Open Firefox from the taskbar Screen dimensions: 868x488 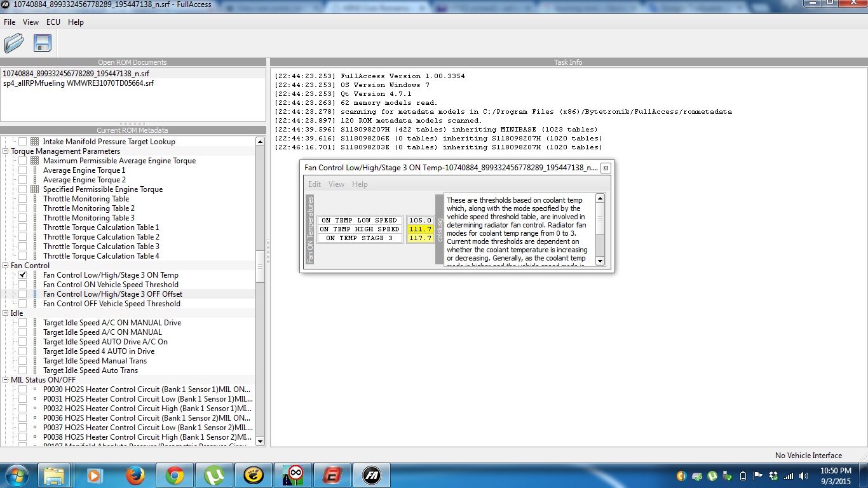(135, 475)
